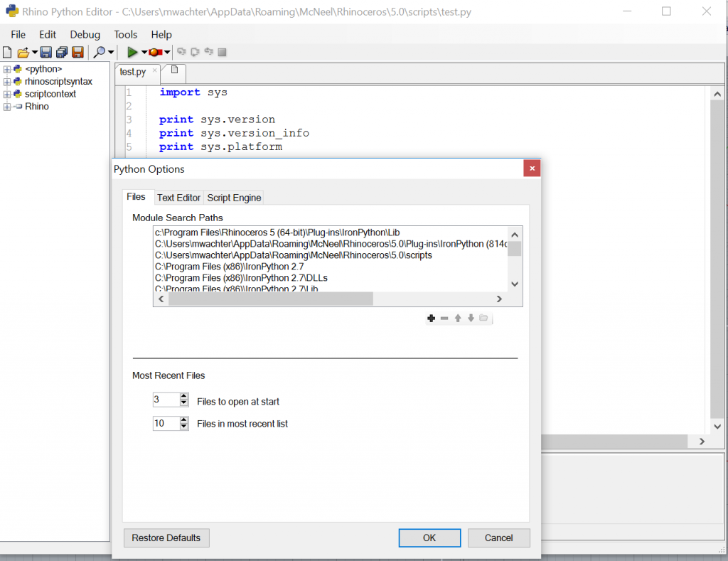Screen dimensions: 728x561
Task: Switch to the Text Editor tab
Action: click(x=178, y=198)
